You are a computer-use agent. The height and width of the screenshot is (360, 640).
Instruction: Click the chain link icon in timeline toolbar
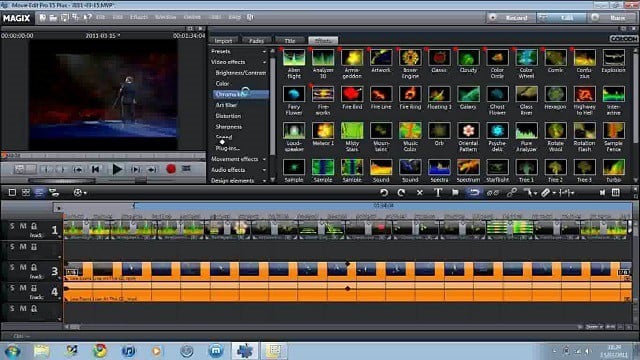[x=511, y=192]
